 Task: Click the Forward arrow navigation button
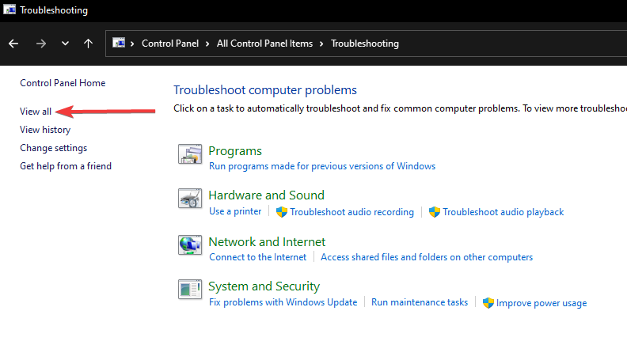click(41, 44)
